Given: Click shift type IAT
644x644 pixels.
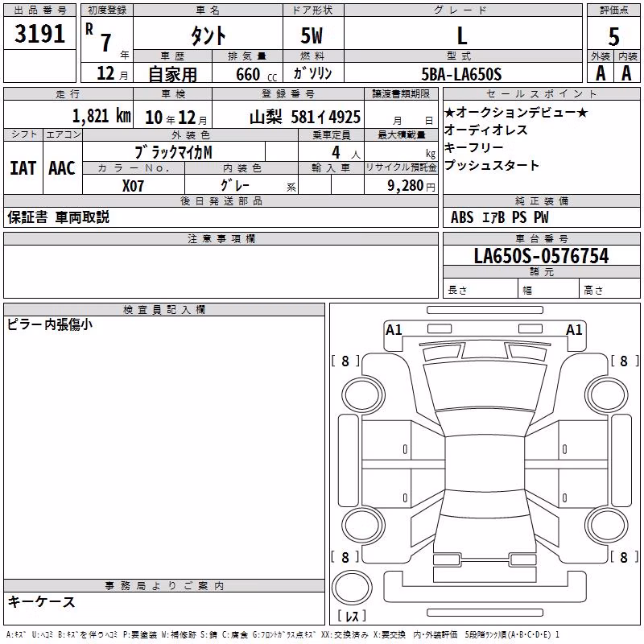Looking at the screenshot, I should pos(23,168).
